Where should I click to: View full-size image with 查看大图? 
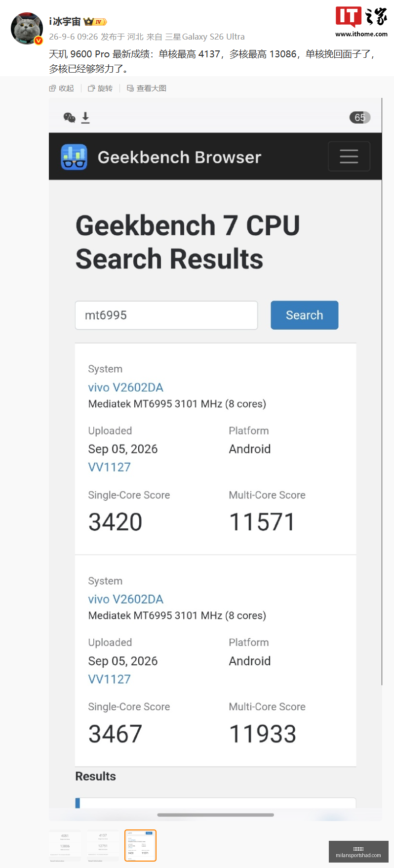click(147, 88)
